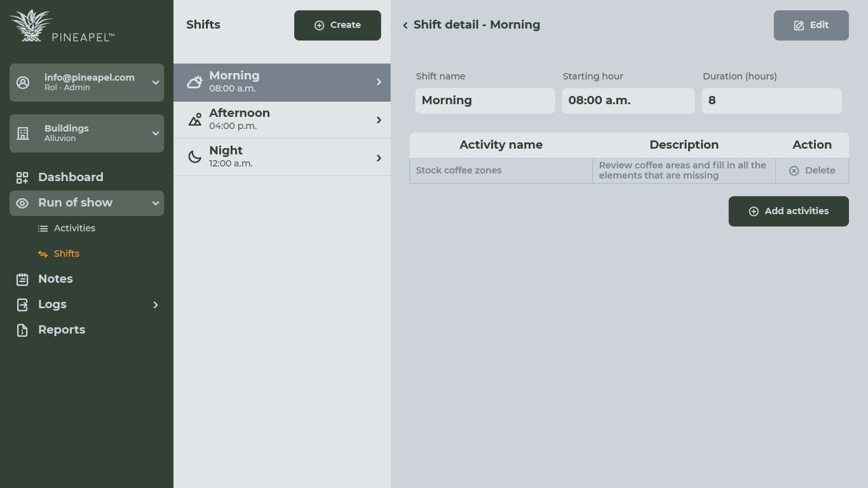The image size is (868, 488).
Task: Click the user account avatar icon
Action: [x=23, y=83]
